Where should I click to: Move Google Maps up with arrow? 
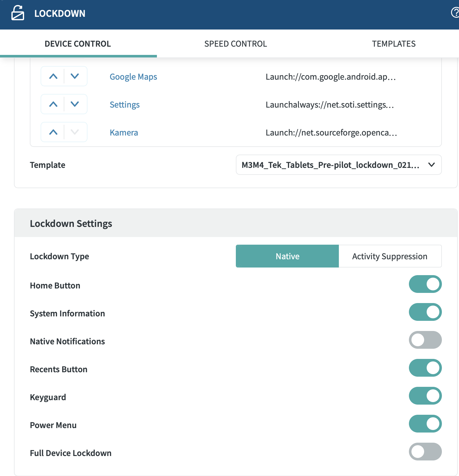(x=53, y=76)
